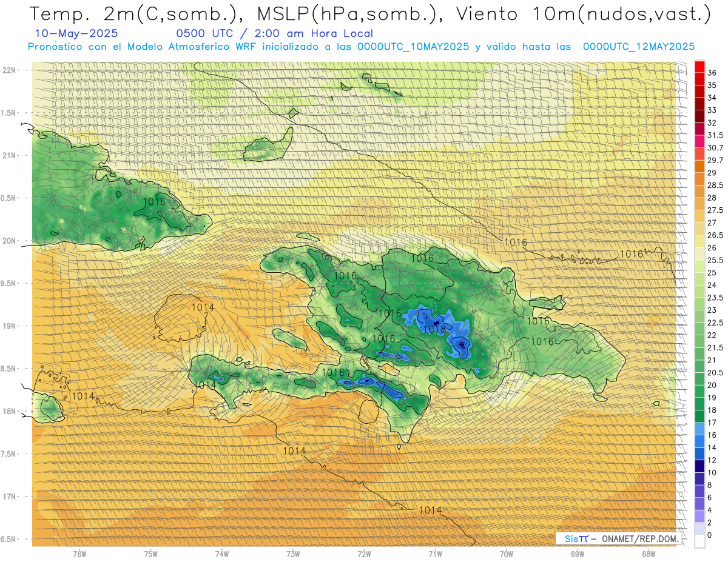This screenshot has width=728, height=562.
Task: Select the legend value '28.5'
Action: (715, 186)
